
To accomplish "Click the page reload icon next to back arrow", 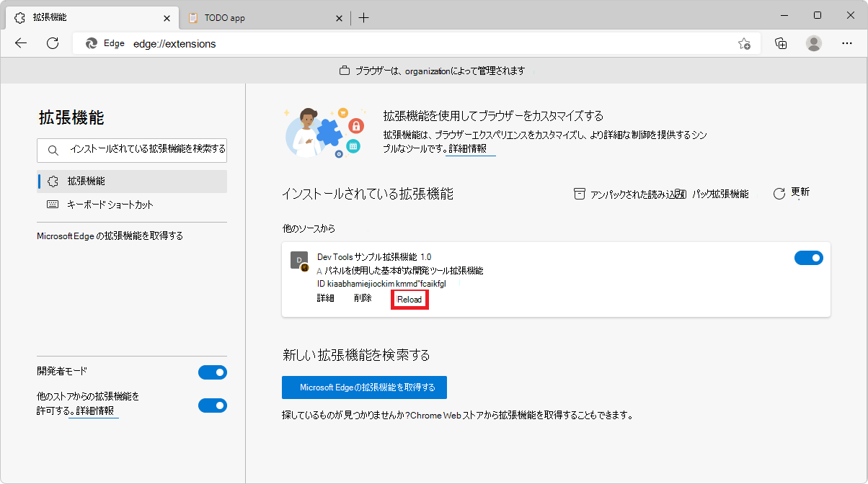I will 52,43.
